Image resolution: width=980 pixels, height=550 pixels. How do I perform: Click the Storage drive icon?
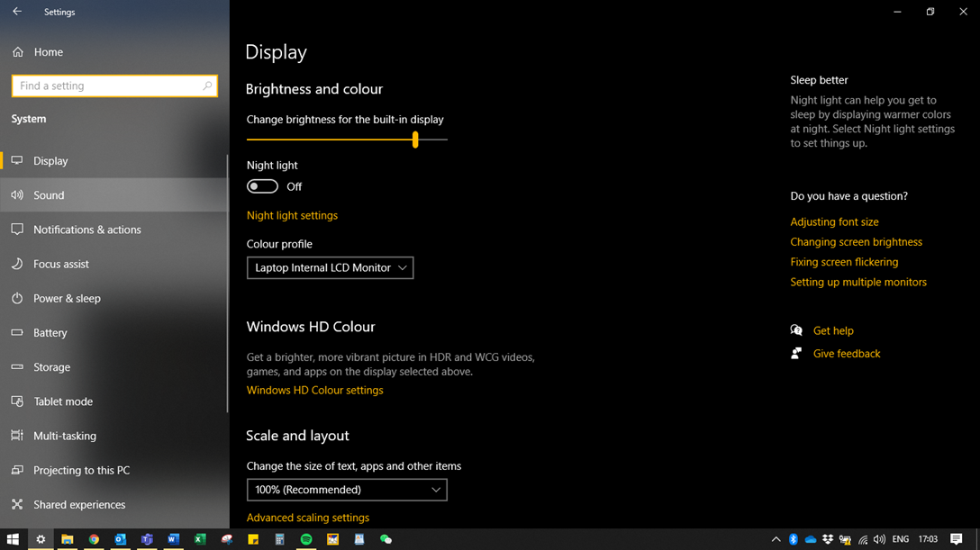click(17, 367)
